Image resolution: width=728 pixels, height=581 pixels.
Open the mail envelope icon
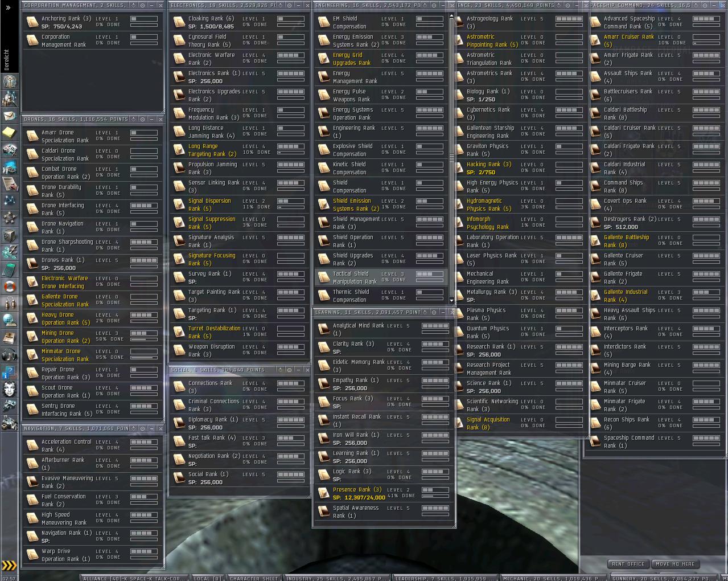pos(9,116)
